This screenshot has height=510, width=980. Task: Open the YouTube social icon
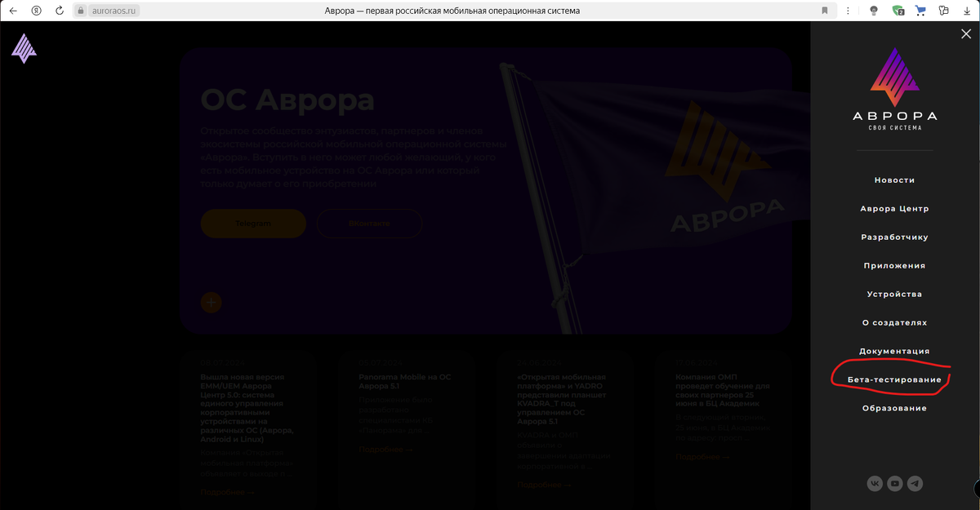(895, 484)
